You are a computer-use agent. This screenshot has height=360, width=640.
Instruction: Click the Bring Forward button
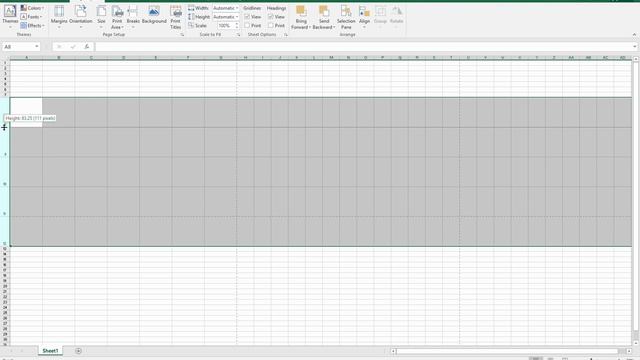click(301, 16)
